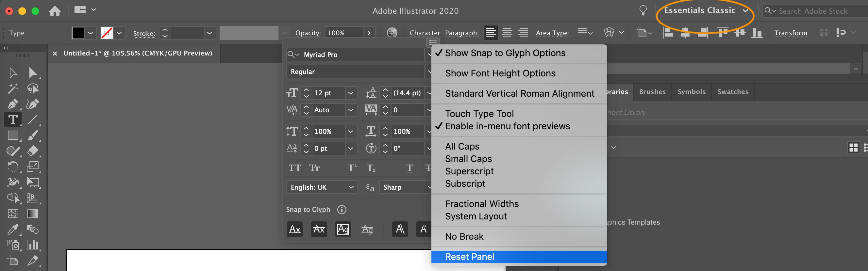Viewport: 868px width, 271px height.
Task: Select the Type tool
Action: pyautogui.click(x=13, y=120)
